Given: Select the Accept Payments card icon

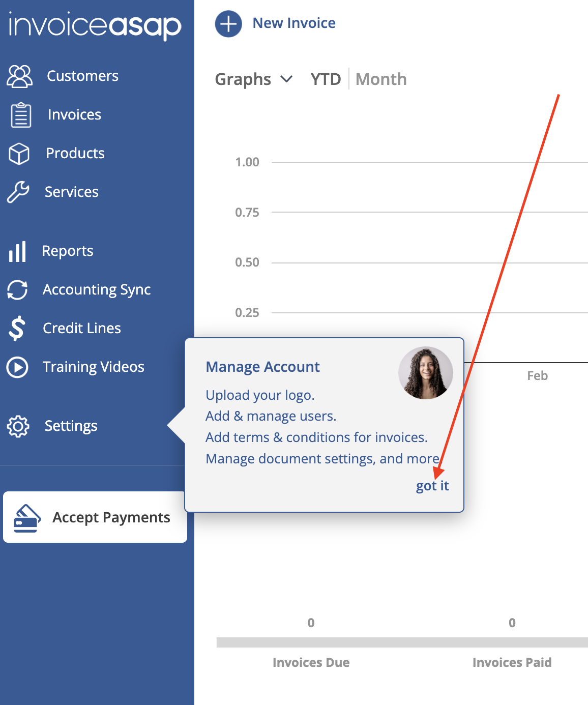Looking at the screenshot, I should (x=27, y=517).
